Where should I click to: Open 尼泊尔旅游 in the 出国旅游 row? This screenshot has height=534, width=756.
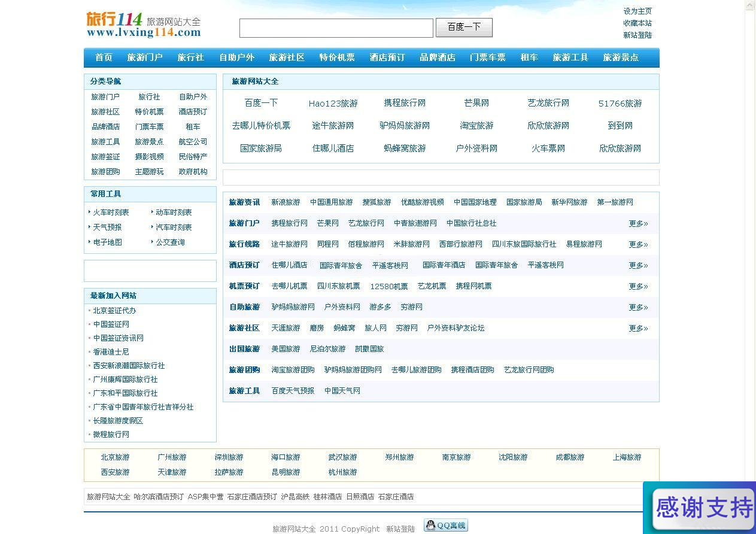(327, 349)
